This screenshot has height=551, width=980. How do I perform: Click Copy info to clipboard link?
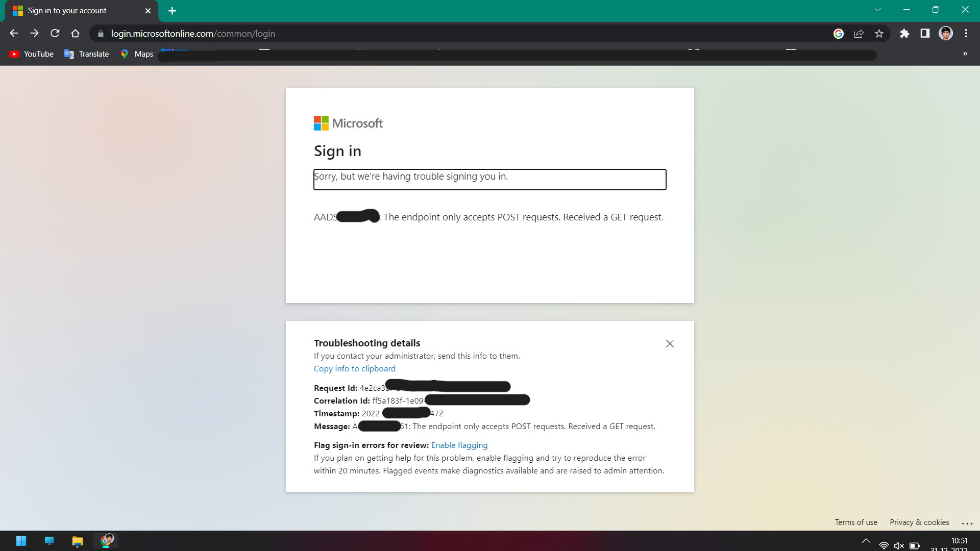[354, 368]
